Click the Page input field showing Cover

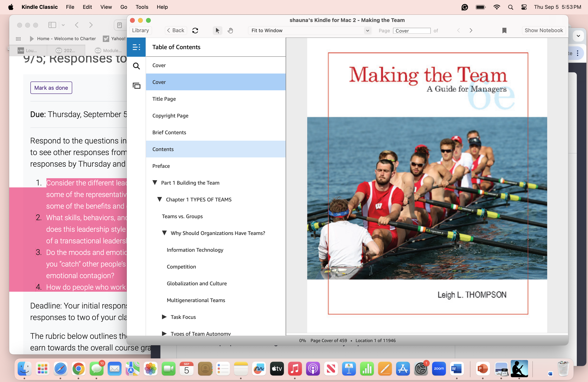coord(411,31)
